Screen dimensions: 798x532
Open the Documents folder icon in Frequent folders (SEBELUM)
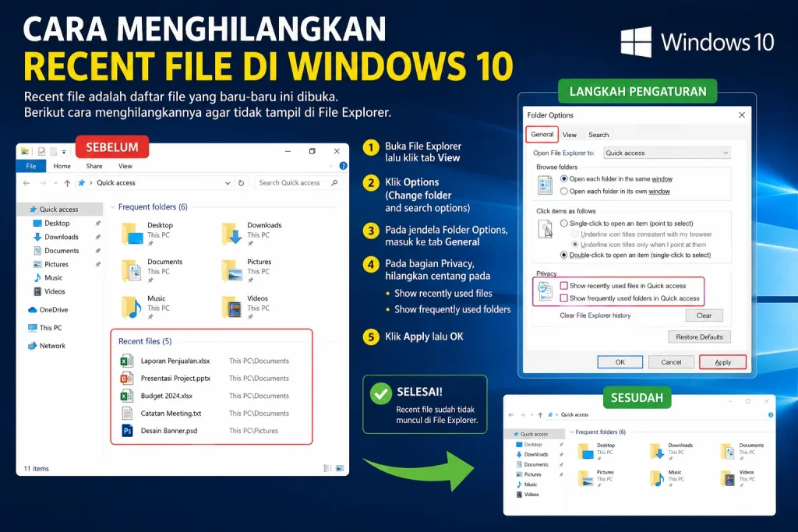132,270
